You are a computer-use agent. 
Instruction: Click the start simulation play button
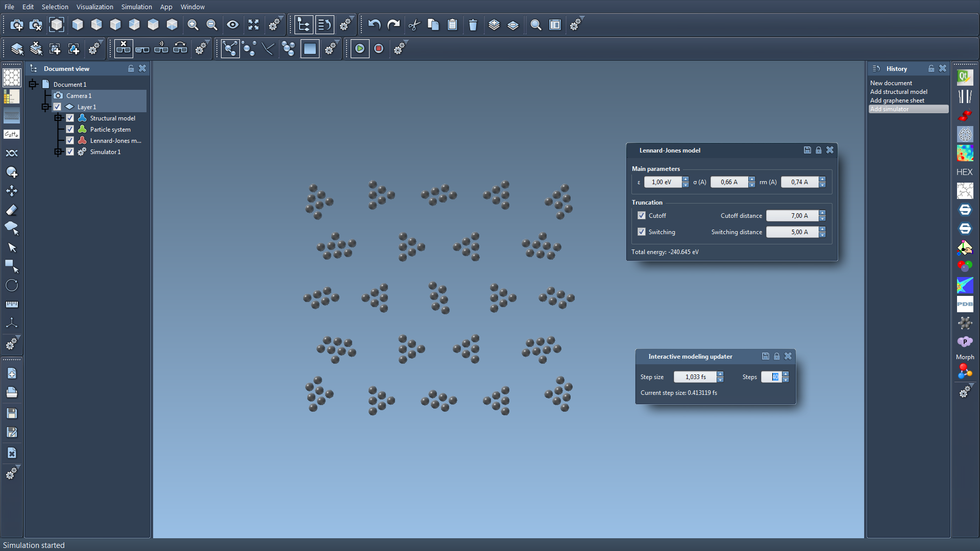[x=360, y=48]
